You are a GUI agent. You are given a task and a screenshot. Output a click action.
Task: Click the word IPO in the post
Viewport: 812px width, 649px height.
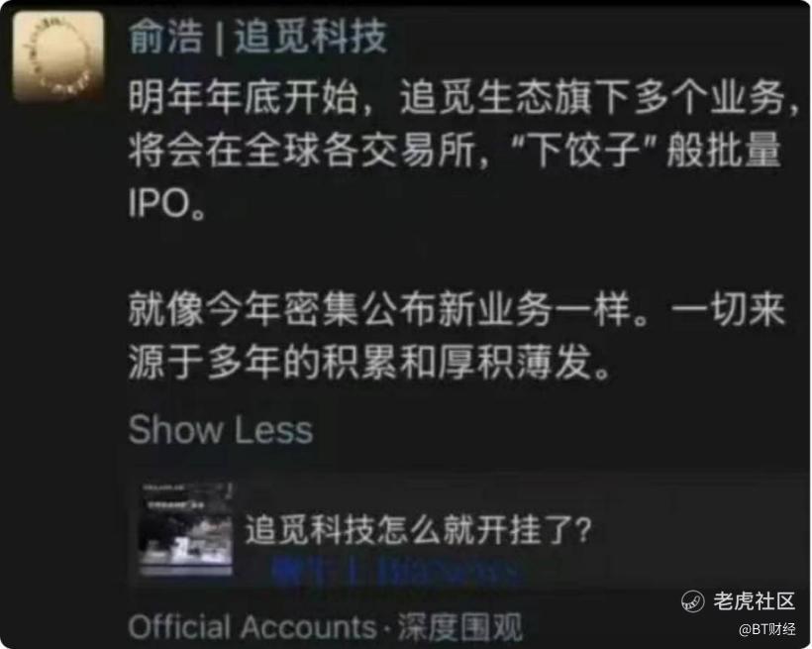point(159,203)
